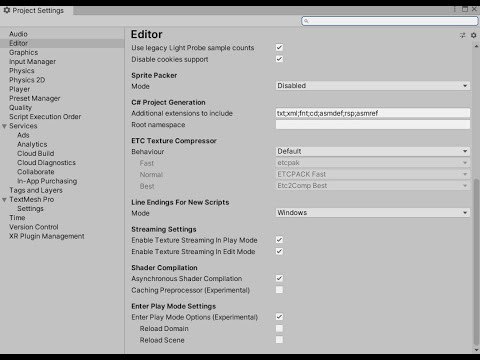Toggle Asynchronous Shader Compilation checkbox
The height and width of the screenshot is (360, 480).
(x=279, y=278)
